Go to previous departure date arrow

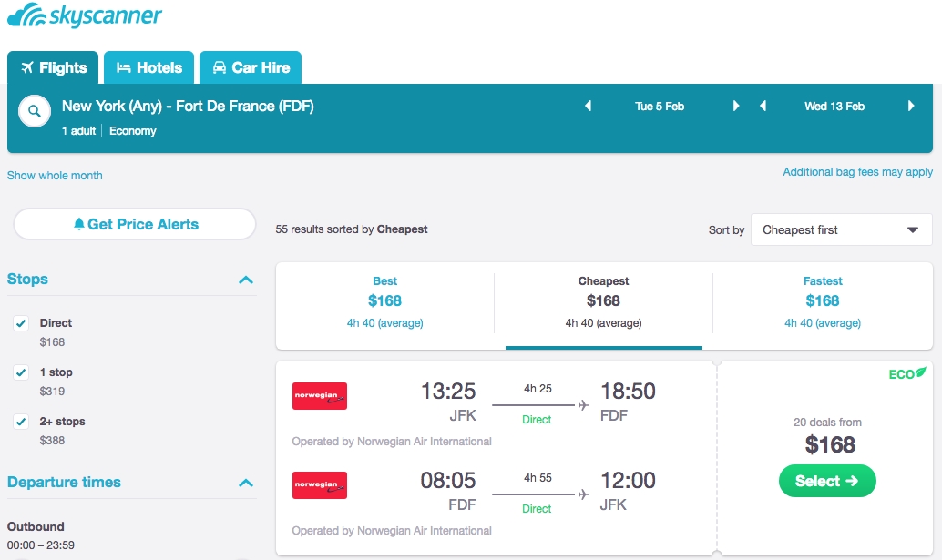coord(589,107)
